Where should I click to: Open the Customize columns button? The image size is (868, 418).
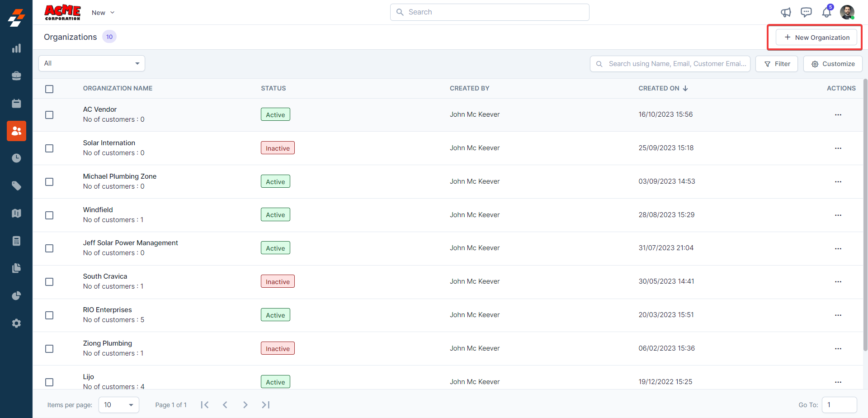coord(833,64)
